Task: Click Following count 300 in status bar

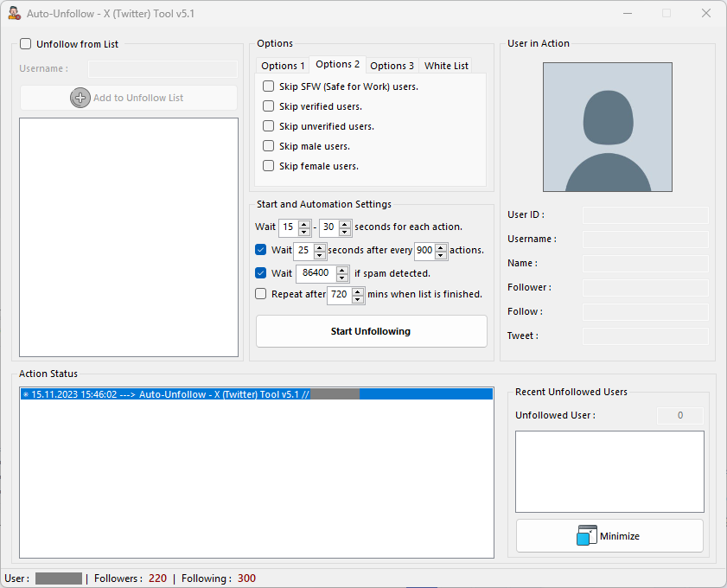Action: pos(246,578)
